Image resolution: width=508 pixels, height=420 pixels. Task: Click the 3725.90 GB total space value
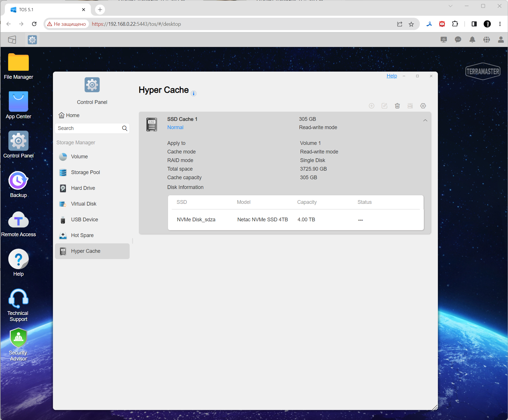313,169
